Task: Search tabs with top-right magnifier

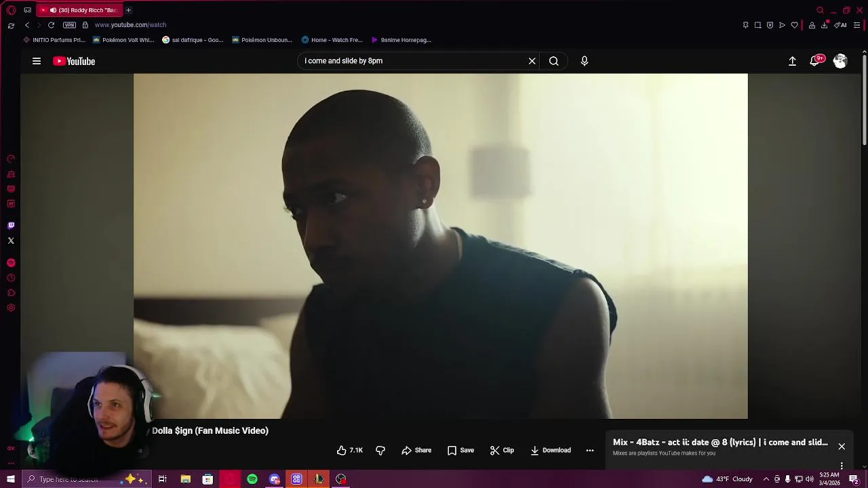Action: pyautogui.click(x=820, y=10)
